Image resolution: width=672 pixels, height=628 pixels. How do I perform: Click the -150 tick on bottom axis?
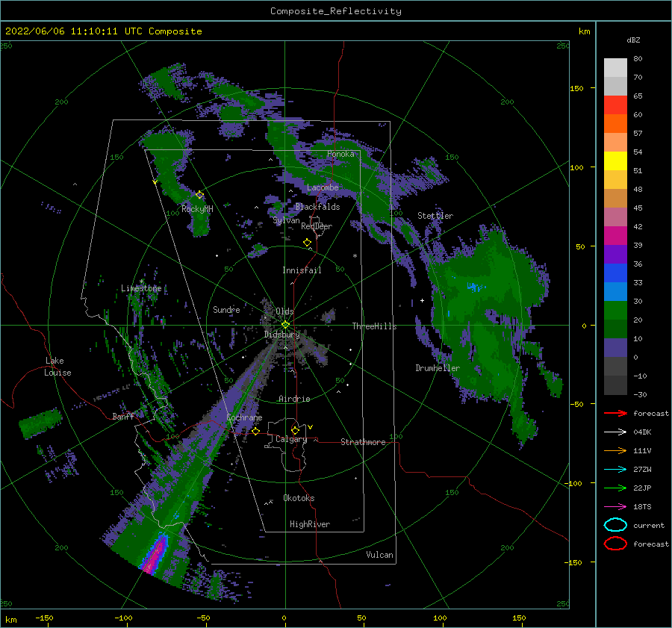pyautogui.click(x=44, y=618)
